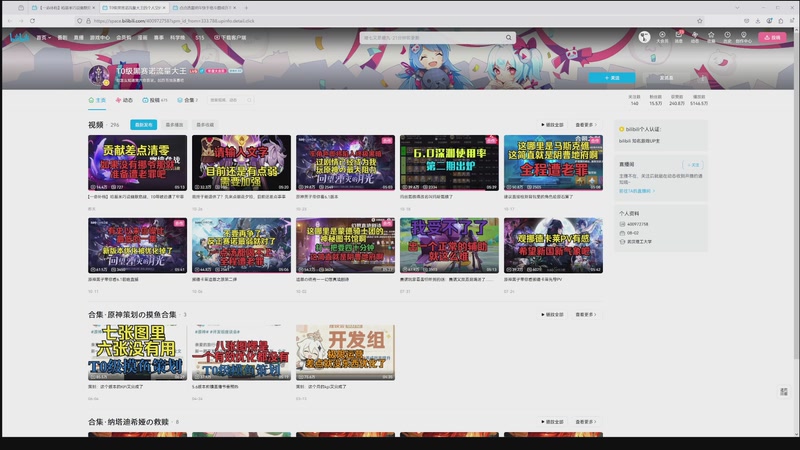800x450 pixels.
Task: Open 游戏中心 in the top navigation
Action: 99,37
